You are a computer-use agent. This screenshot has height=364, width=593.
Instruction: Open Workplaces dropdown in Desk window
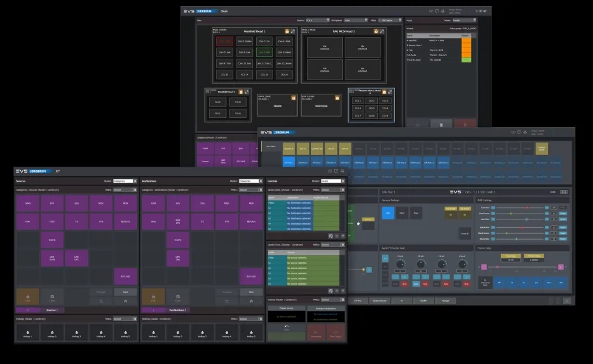(355, 20)
